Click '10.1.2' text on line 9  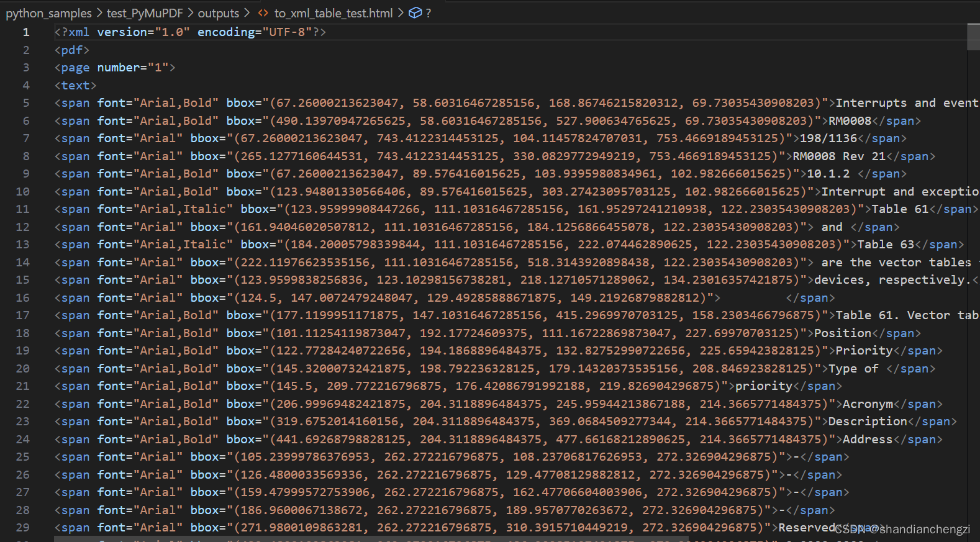click(828, 174)
